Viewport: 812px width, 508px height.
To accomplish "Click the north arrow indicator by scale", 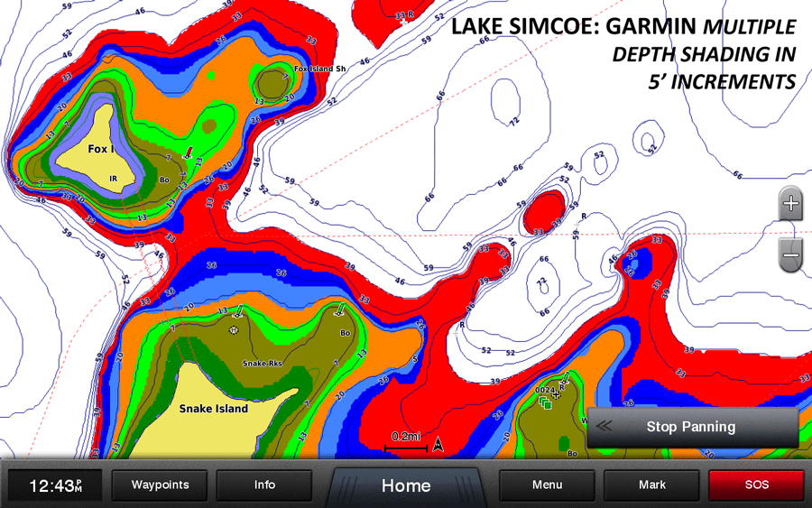I will click(438, 444).
